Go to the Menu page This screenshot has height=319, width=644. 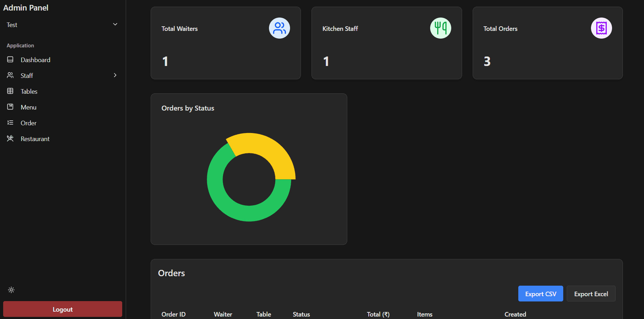point(63,107)
